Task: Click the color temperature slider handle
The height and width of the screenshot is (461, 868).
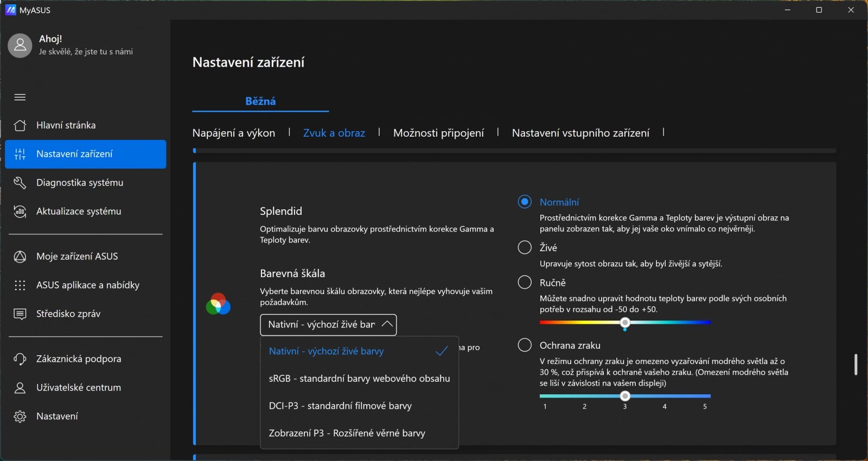Action: (625, 323)
